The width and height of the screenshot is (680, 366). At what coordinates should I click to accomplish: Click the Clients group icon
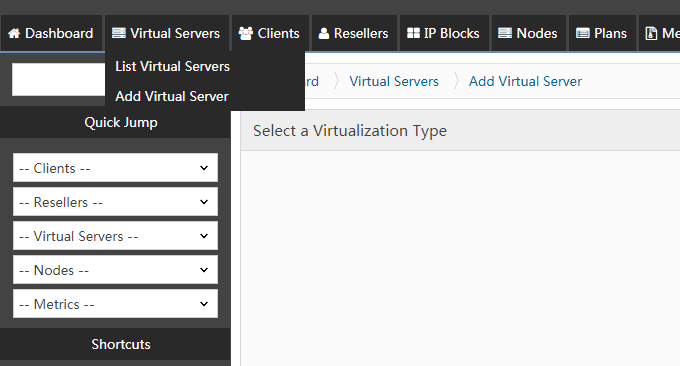point(245,33)
